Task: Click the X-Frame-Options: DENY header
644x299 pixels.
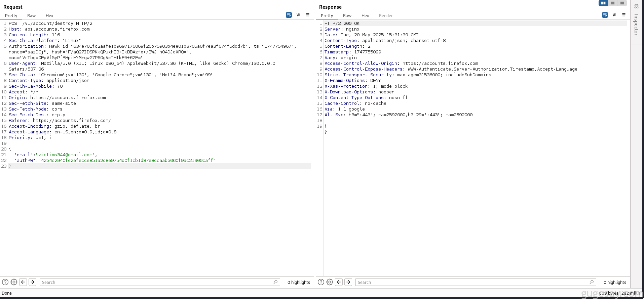Action: pyautogui.click(x=353, y=81)
